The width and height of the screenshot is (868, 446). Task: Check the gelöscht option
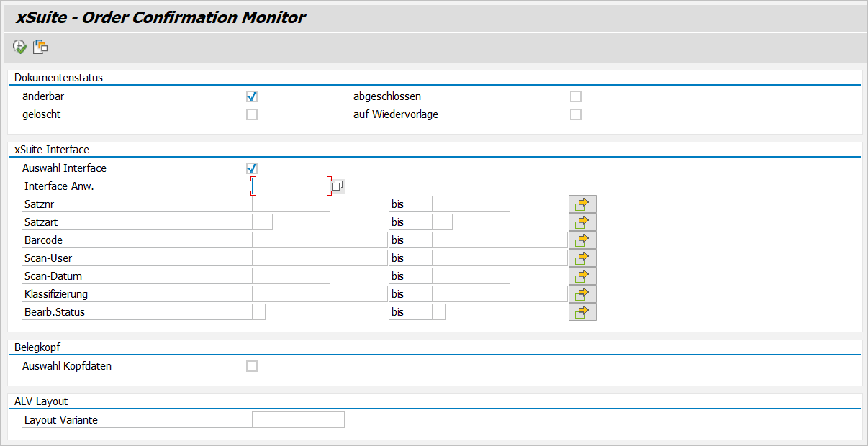click(252, 114)
